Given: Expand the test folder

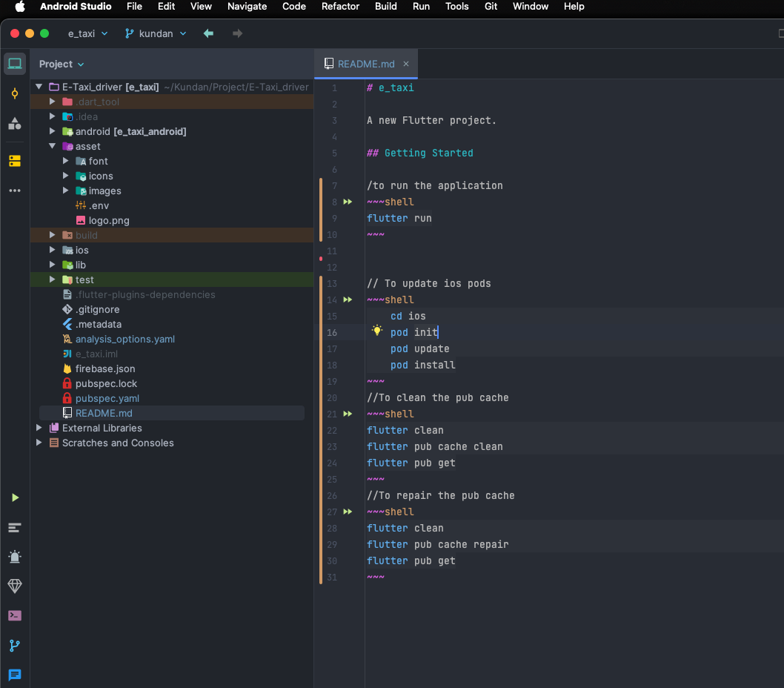Looking at the screenshot, I should pos(52,279).
